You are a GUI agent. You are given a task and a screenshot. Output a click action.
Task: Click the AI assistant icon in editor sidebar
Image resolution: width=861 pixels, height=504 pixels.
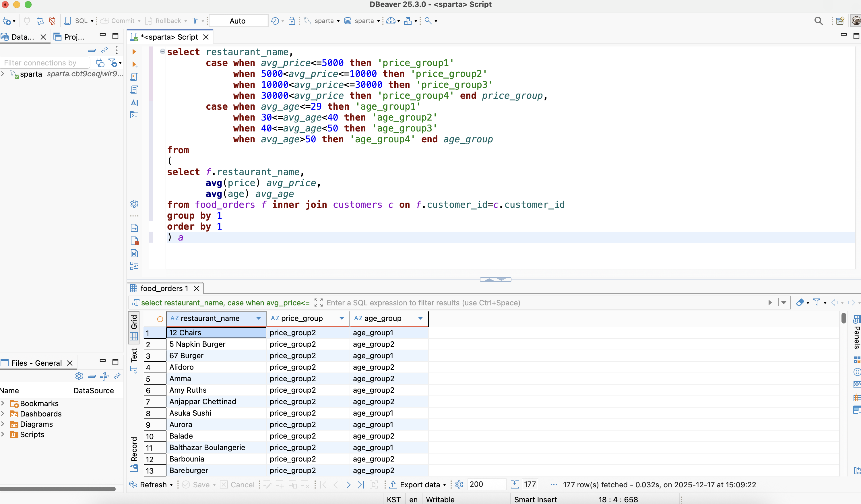134,102
